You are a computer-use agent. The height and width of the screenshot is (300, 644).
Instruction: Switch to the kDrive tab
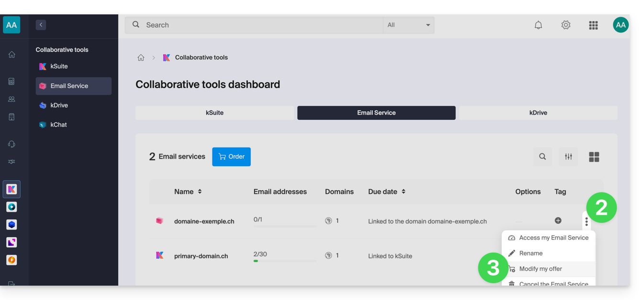pos(538,113)
